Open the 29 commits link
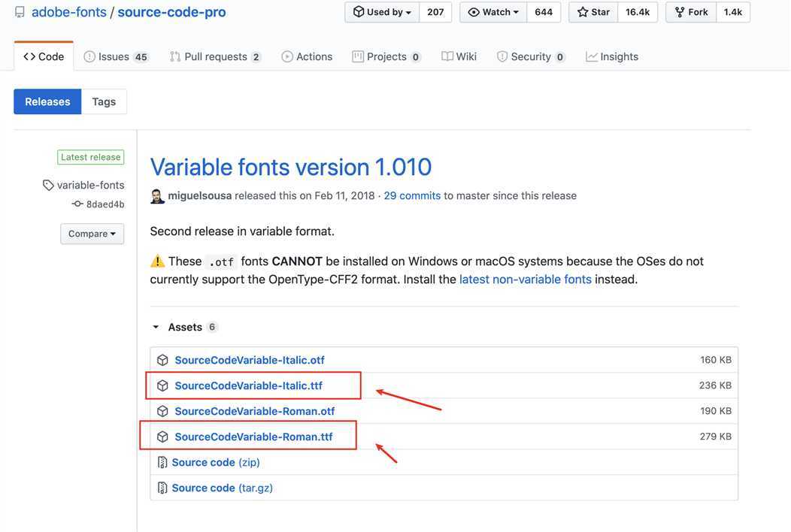The width and height of the screenshot is (791, 532). 412,195
